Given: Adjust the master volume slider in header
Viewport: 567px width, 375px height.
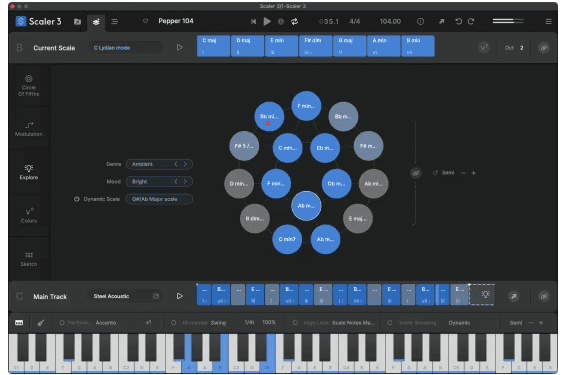Looking at the screenshot, I should click(508, 21).
